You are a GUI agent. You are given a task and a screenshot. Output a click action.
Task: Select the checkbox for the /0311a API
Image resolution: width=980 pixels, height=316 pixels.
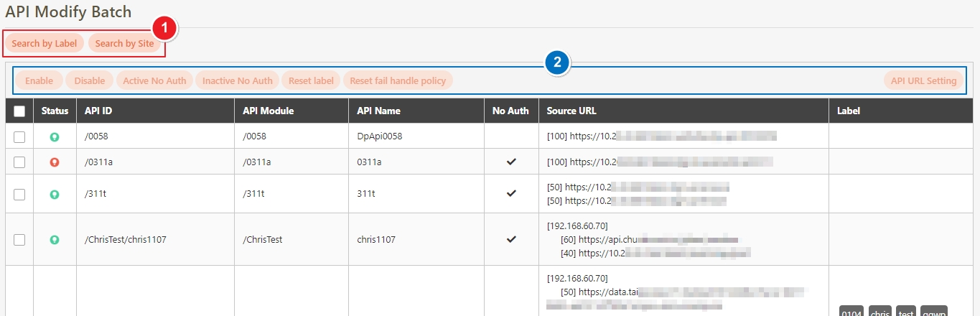[19, 162]
